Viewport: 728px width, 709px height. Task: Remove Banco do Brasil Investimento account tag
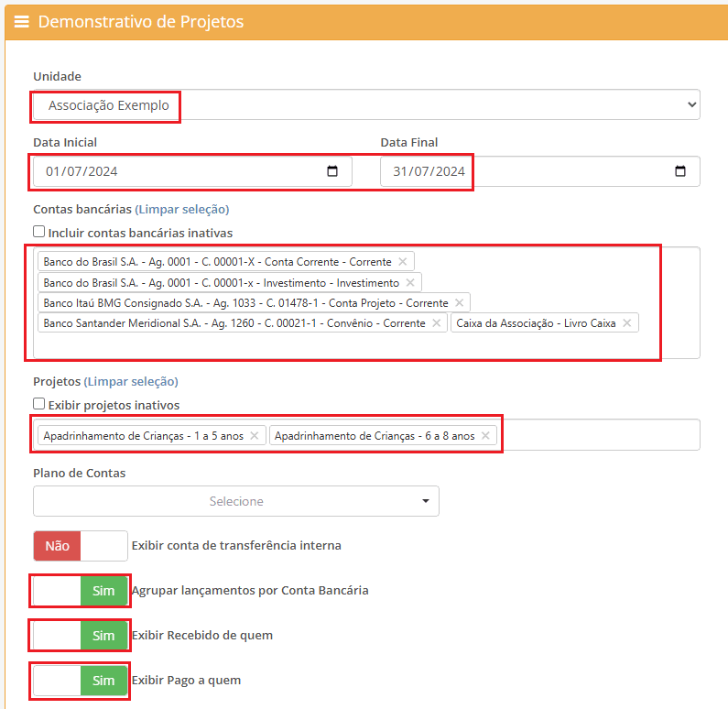[x=410, y=283]
